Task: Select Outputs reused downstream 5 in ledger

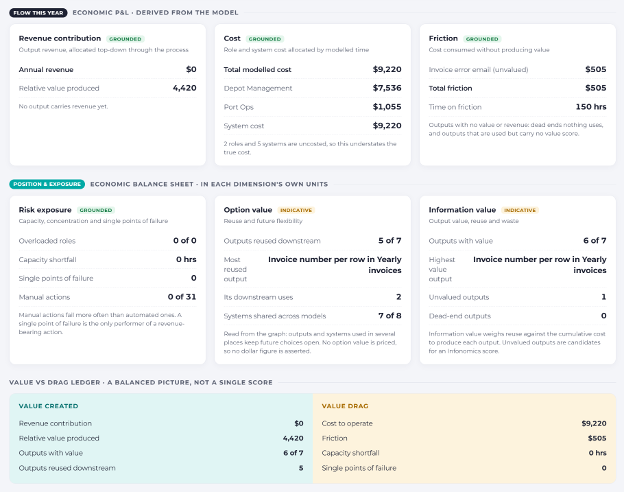Action: 301,468
